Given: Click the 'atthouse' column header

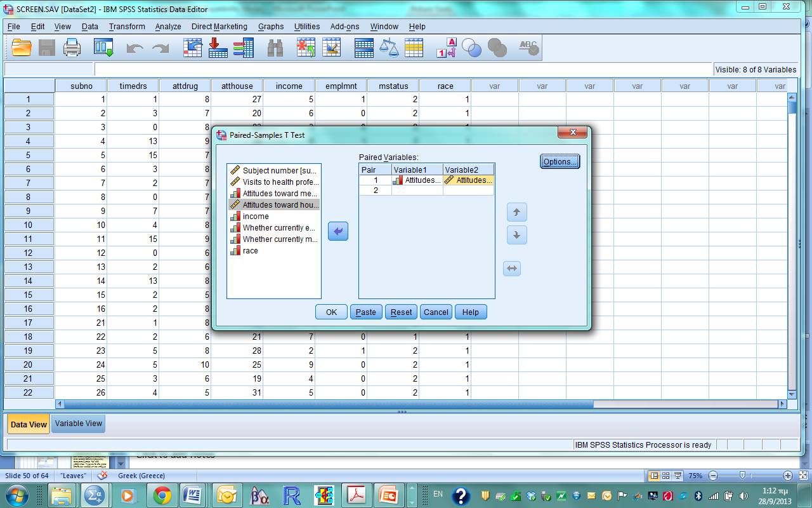Looking at the screenshot, I should pos(237,86).
